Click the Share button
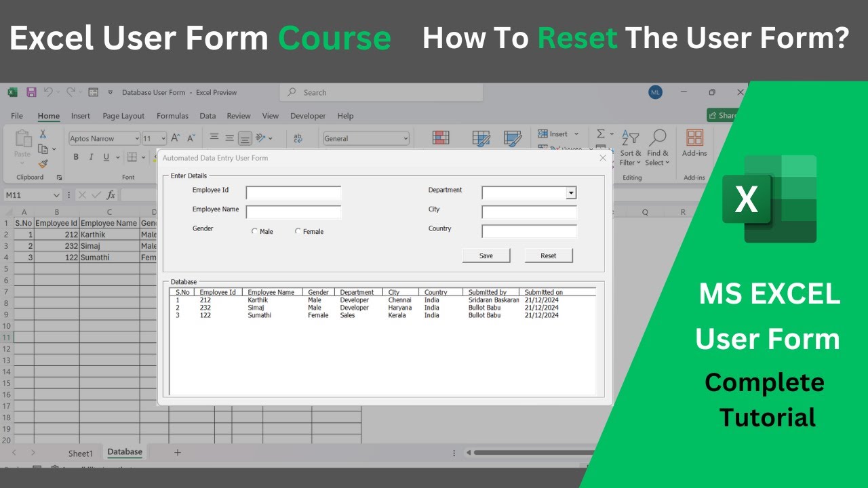Screen dimensions: 868x488 tap(722, 115)
